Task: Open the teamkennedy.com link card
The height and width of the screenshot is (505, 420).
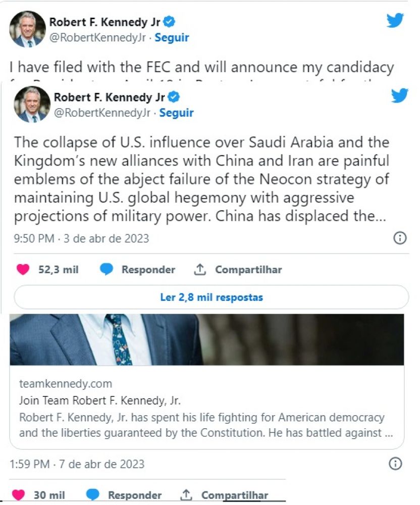Action: point(207,409)
